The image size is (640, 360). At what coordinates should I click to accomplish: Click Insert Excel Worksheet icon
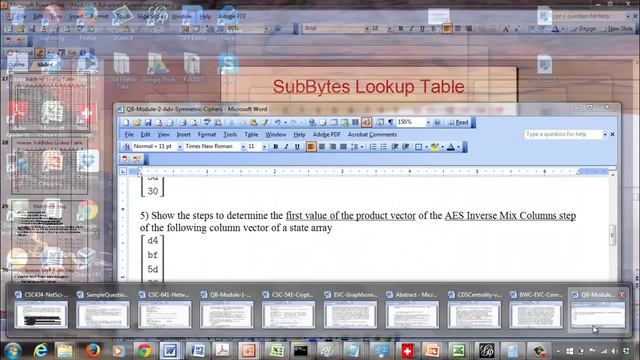[x=344, y=122]
